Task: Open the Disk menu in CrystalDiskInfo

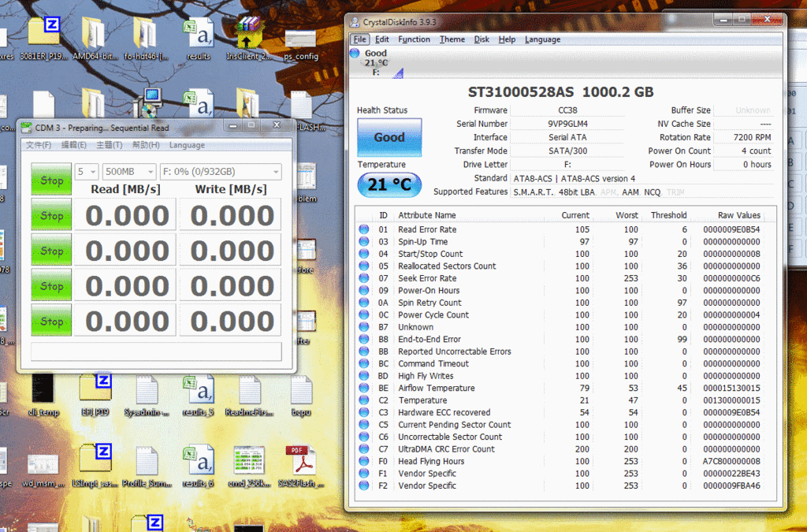Action: click(x=482, y=39)
